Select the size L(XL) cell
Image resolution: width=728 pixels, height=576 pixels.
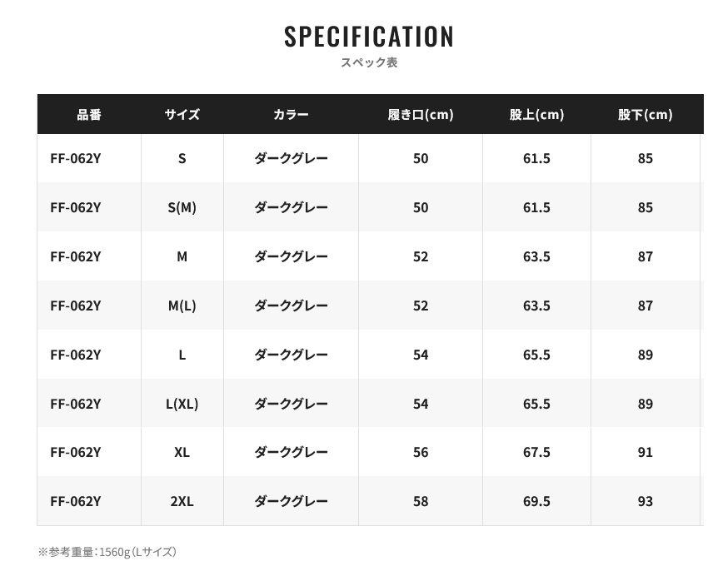tap(182, 404)
